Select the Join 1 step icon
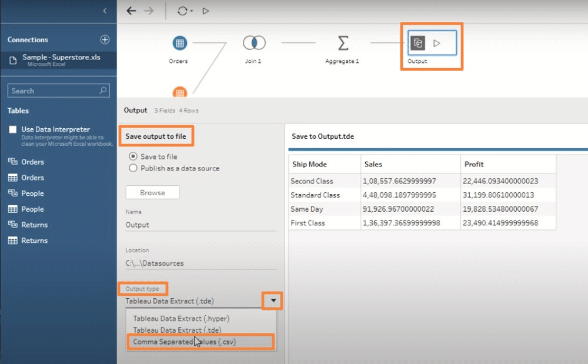The width and height of the screenshot is (588, 364). pyautogui.click(x=254, y=43)
